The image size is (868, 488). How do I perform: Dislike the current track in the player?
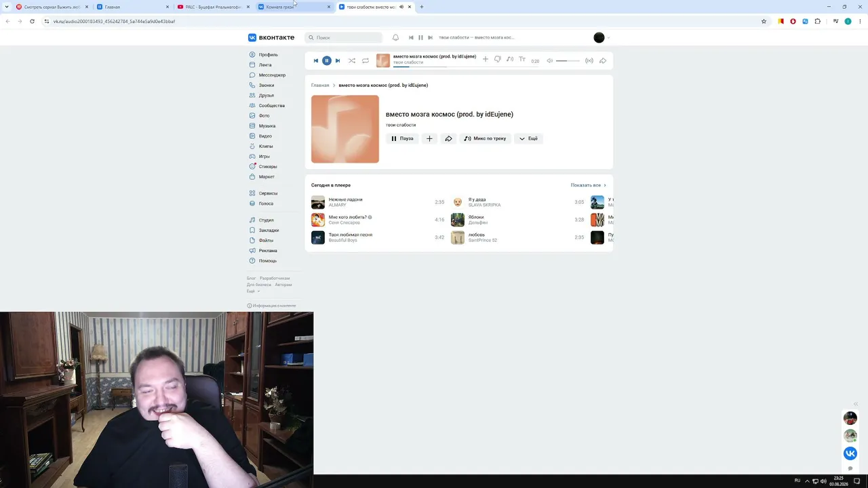(x=498, y=60)
